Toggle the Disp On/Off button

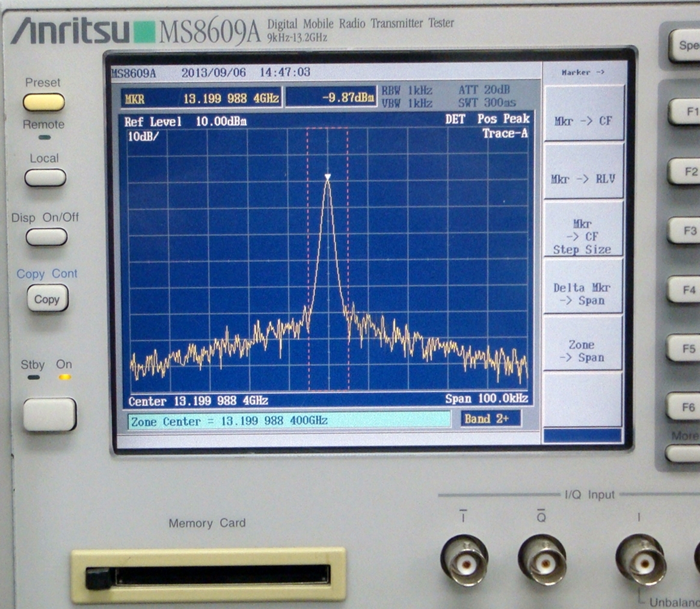(46, 237)
